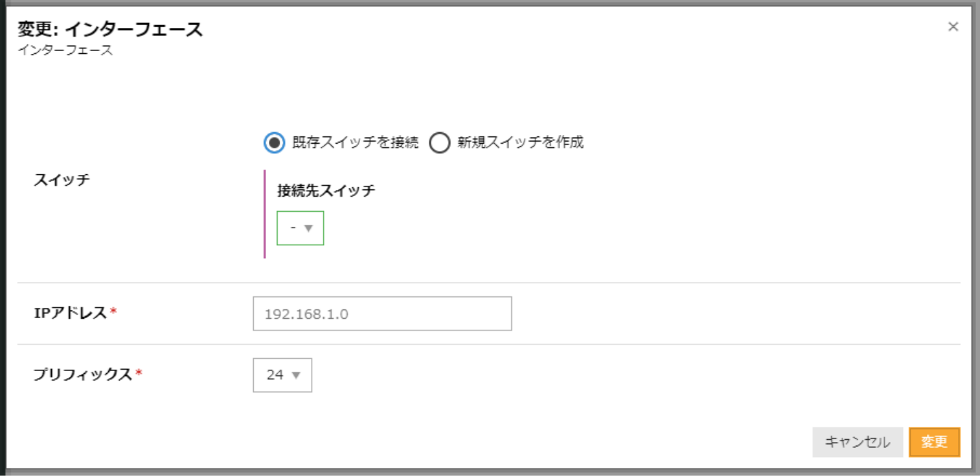
Task: Confirm with the orange 変更 button
Action: (x=934, y=442)
